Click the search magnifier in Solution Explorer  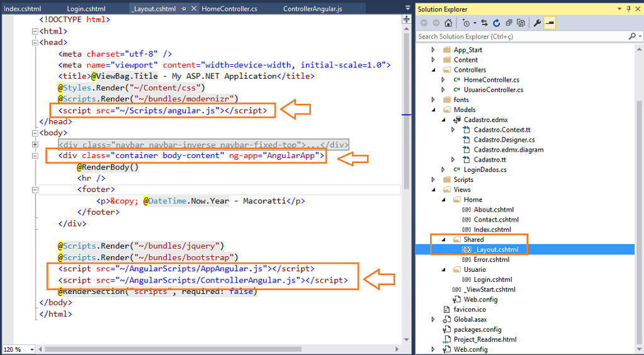[632, 37]
